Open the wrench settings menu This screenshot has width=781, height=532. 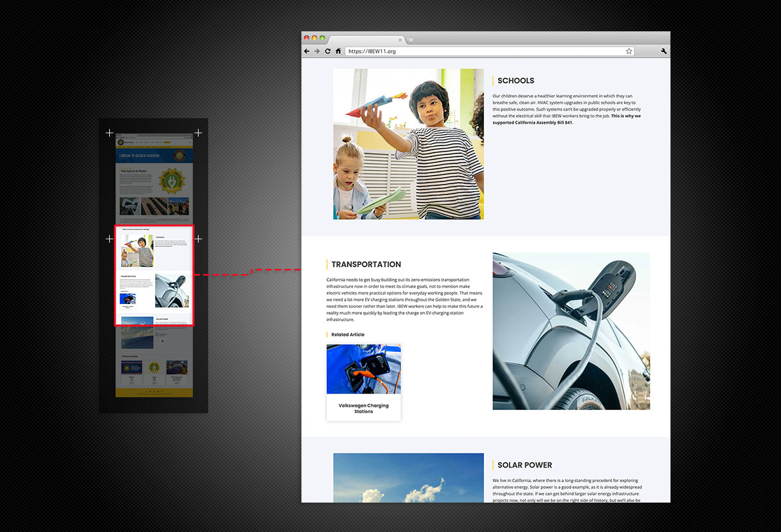coord(663,51)
